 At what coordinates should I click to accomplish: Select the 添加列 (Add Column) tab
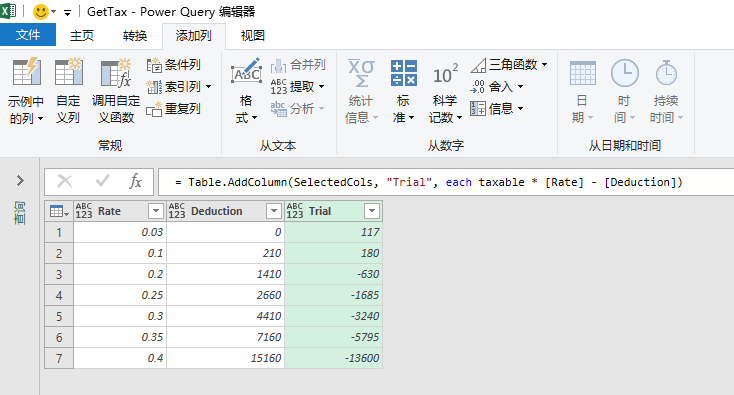click(x=194, y=36)
